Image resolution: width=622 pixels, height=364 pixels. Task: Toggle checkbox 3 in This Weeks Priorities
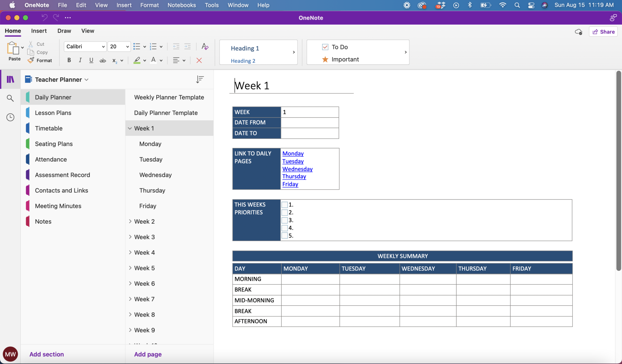[x=284, y=220]
